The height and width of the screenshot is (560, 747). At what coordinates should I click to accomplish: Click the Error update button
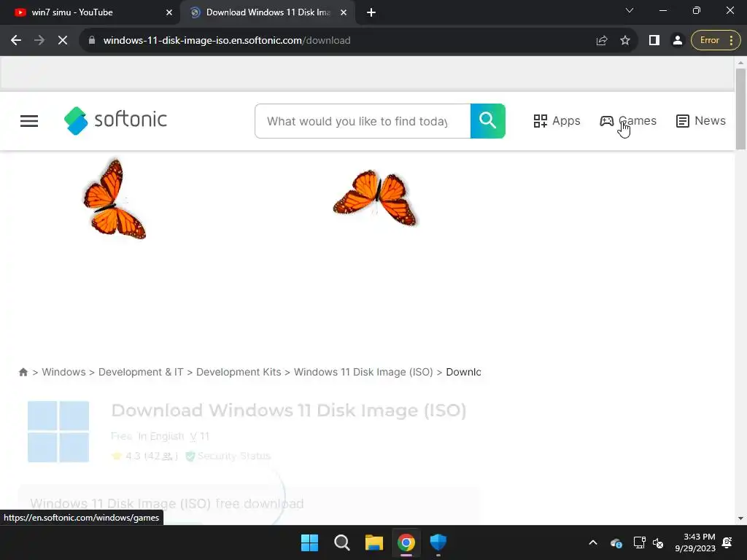click(709, 41)
